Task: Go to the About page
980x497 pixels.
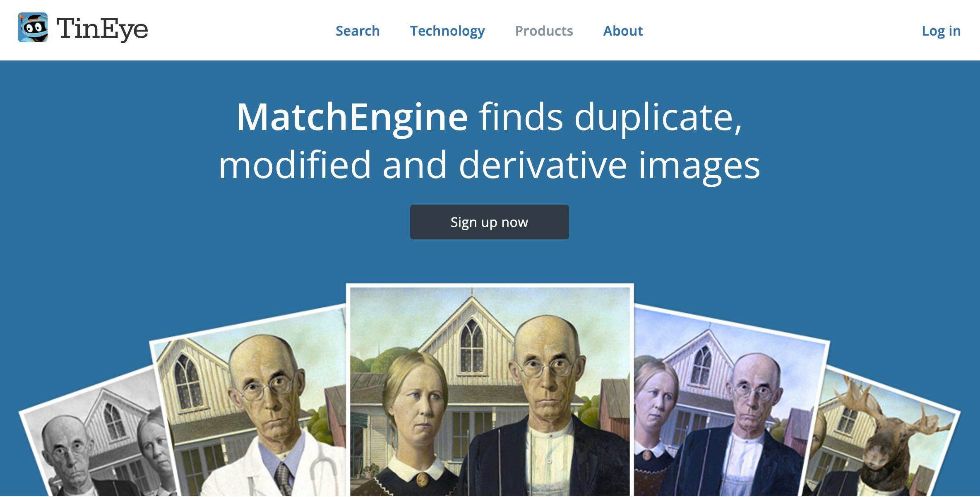Action: 623,31
